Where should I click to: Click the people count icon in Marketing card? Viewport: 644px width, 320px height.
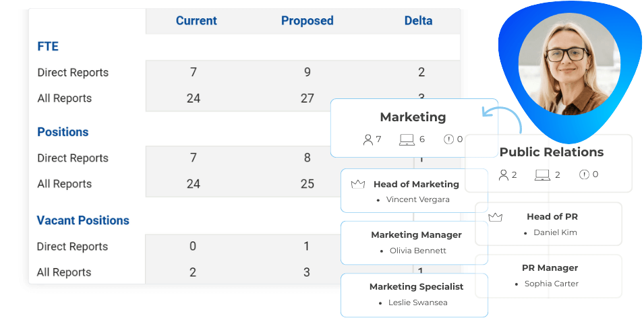368,139
